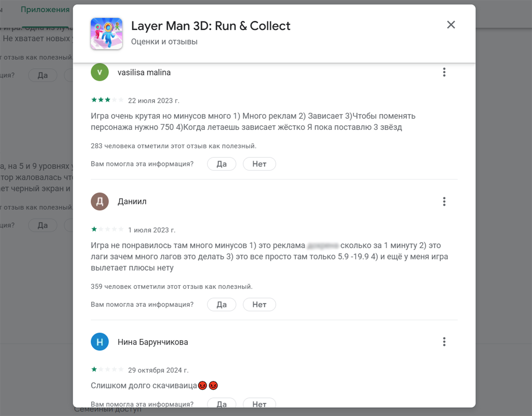Click the reviewer name Нина Барунчикова
The image size is (532, 416).
coord(153,342)
